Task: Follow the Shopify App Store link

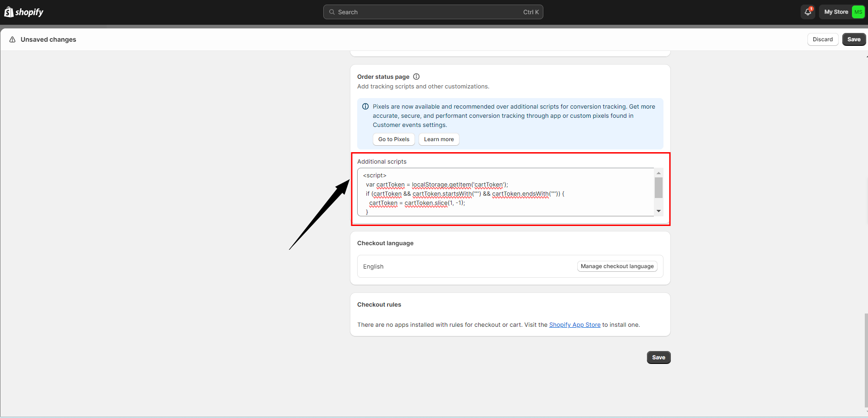Action: click(x=575, y=324)
